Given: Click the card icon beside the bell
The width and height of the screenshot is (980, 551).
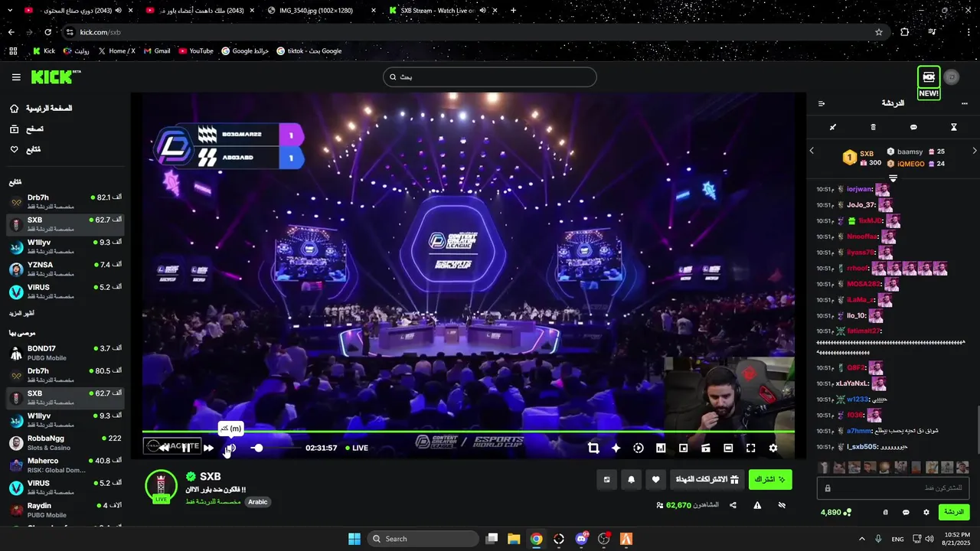Looking at the screenshot, I should (607, 480).
